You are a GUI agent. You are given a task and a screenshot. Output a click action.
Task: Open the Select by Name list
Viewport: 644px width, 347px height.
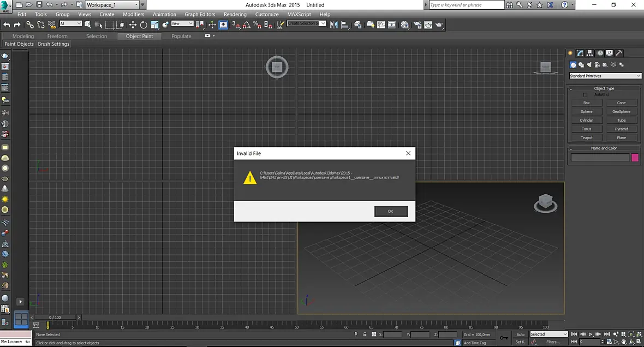(98, 25)
